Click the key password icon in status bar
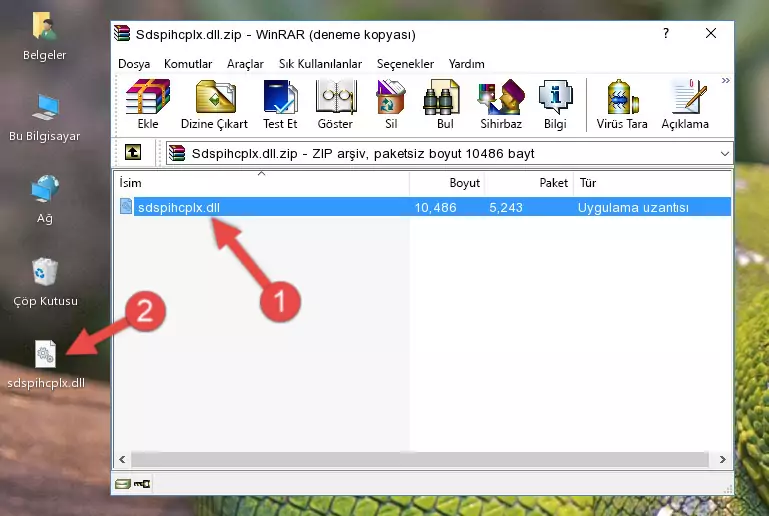 point(142,484)
